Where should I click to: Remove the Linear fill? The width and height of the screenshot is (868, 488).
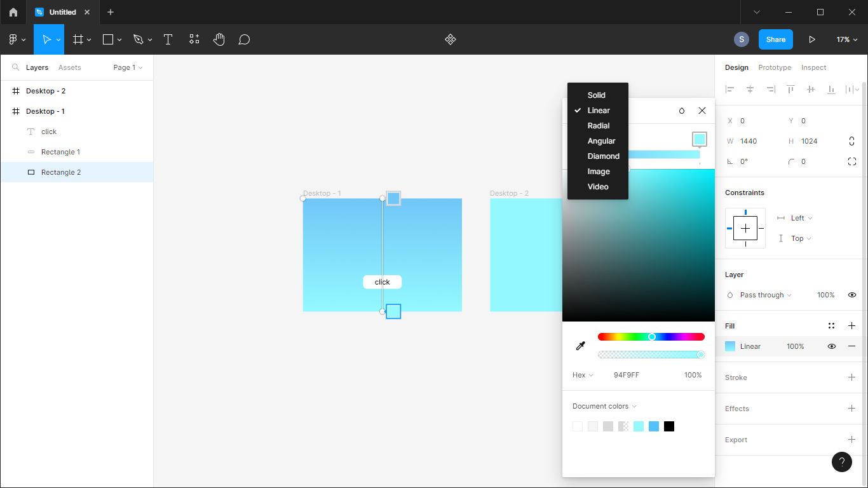(x=852, y=346)
